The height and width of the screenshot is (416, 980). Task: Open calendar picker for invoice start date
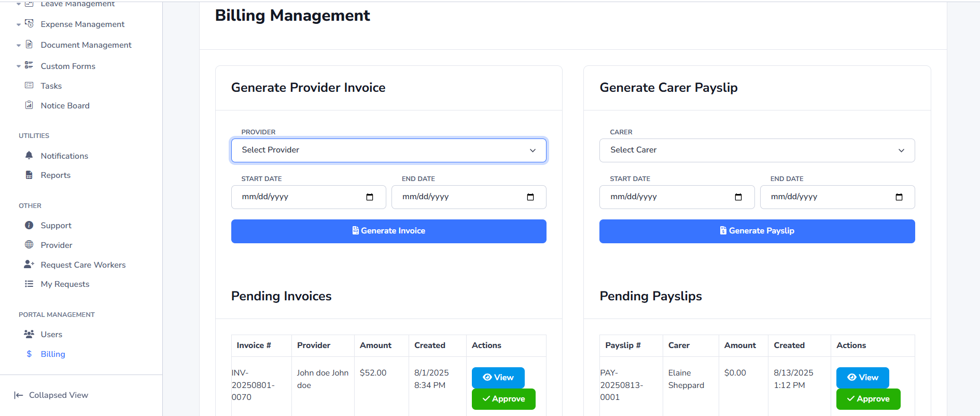[370, 197]
